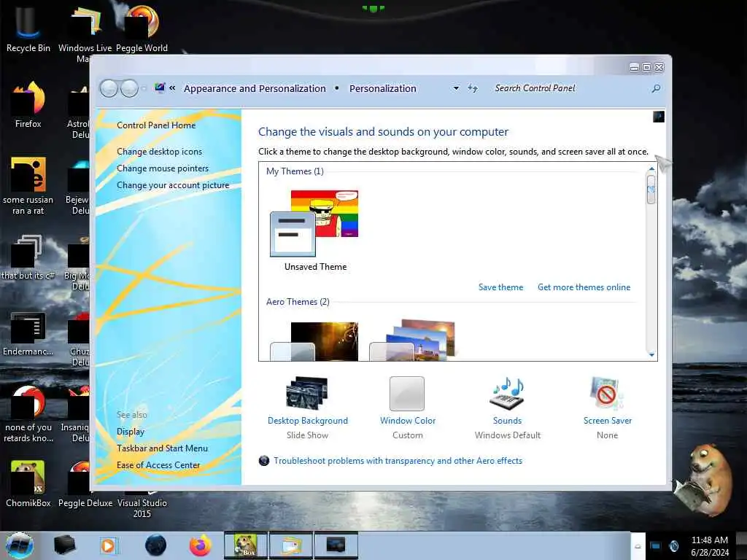Screen dimensions: 747x560
Task: Open Windows Media Player taskbar icon
Action: point(108,545)
